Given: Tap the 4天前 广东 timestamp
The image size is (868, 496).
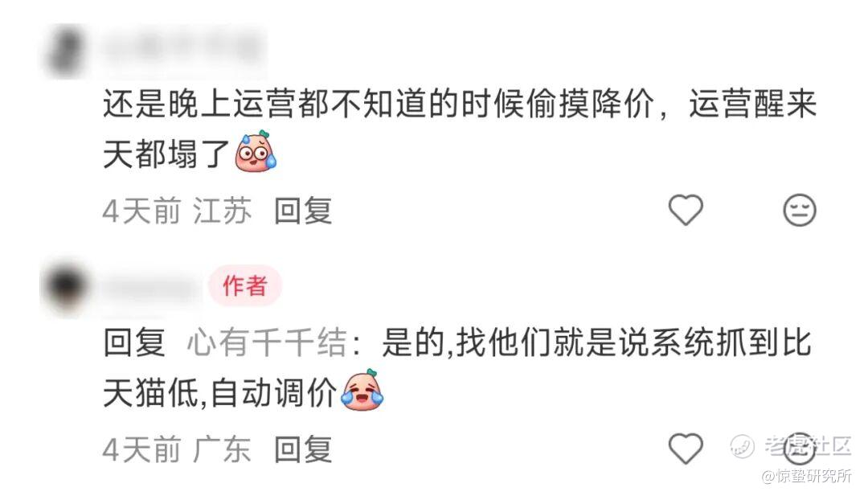Looking at the screenshot, I should (x=177, y=449).
